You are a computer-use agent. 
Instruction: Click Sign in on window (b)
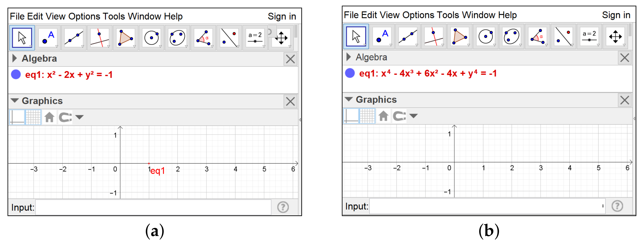coord(616,15)
